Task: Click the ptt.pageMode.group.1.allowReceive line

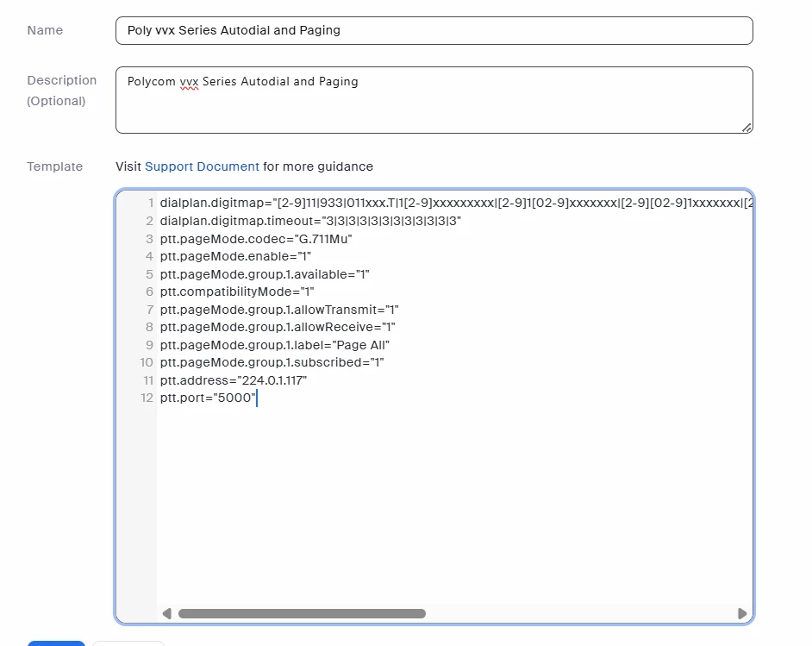Action: tap(278, 327)
